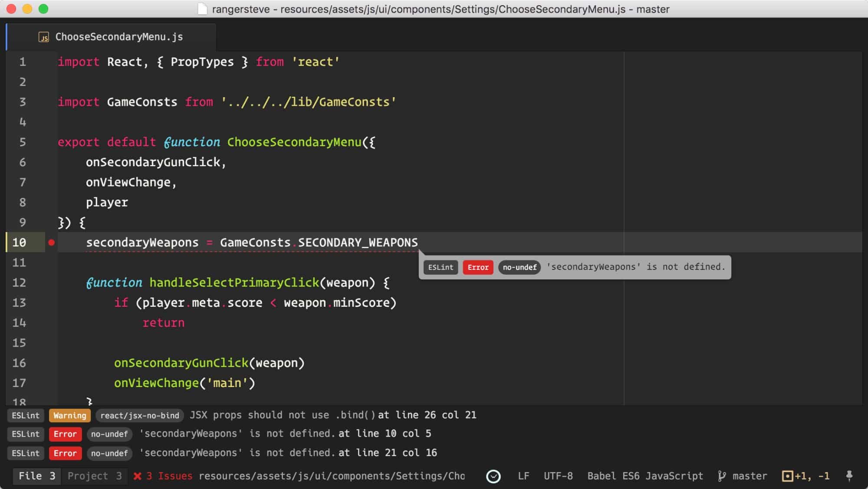Screen dimensions: 868x489
Task: Click the red X issues icon in status bar
Action: coord(137,476)
